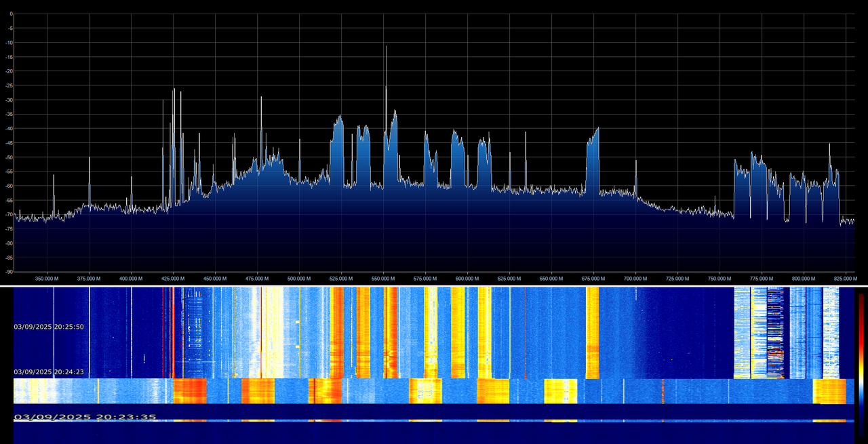This screenshot has width=868, height=444.
Task: Click the 650.000 M frequency axis label
Action: tap(551, 278)
